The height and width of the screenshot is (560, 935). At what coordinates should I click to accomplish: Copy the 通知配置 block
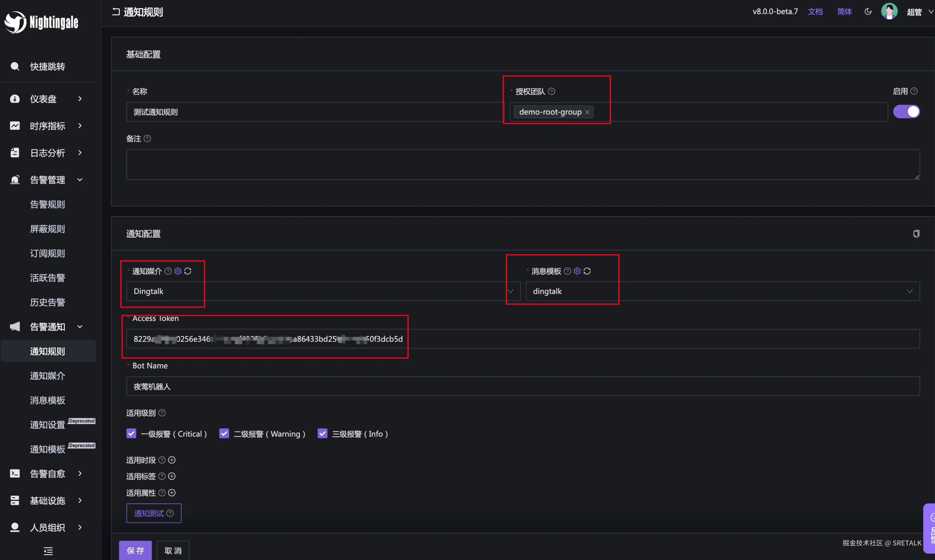pyautogui.click(x=916, y=234)
